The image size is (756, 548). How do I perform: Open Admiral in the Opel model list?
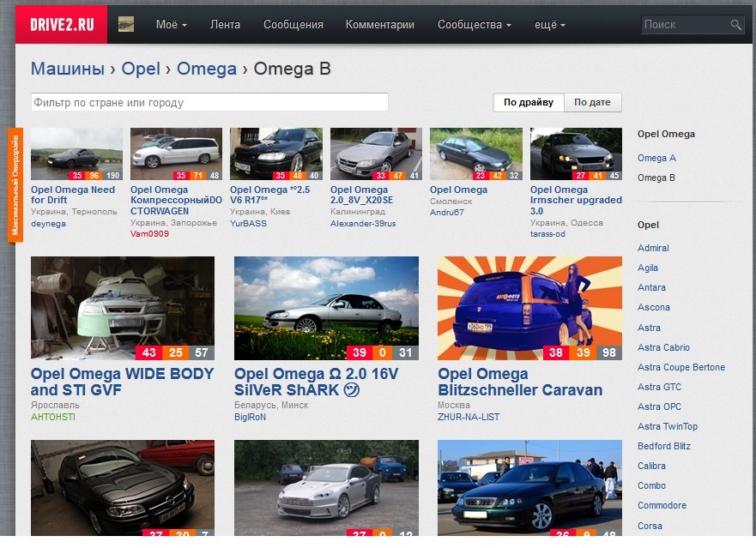coord(653,248)
